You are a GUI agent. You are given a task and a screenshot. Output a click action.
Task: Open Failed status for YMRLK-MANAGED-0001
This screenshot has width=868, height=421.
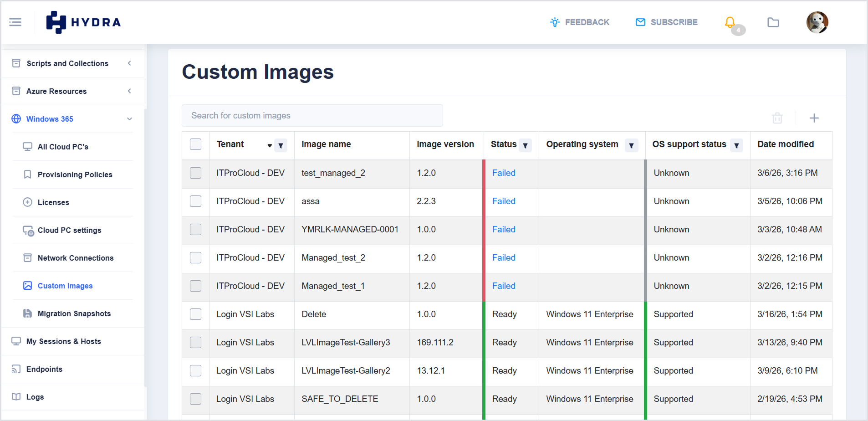(504, 230)
